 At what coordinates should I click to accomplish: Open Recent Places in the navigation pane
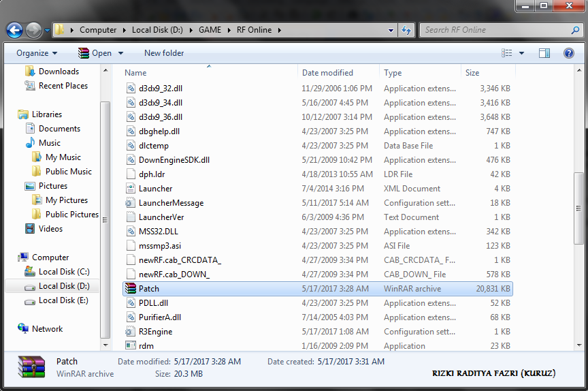click(x=63, y=86)
